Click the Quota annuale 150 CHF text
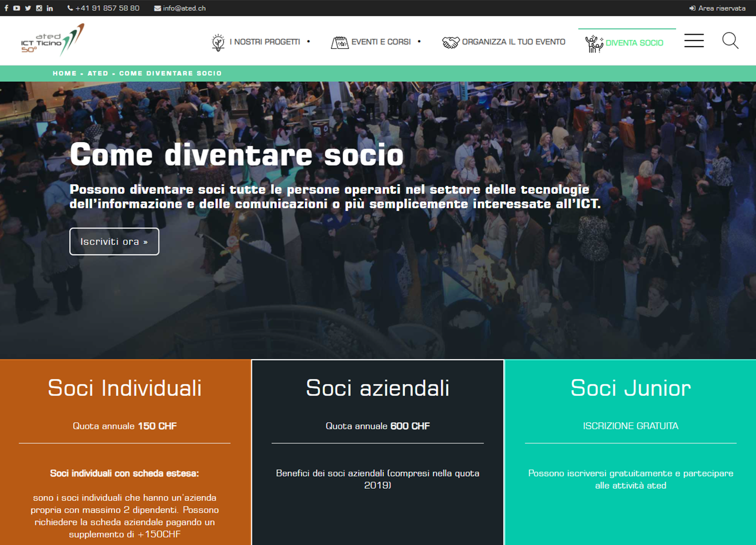 [125, 426]
